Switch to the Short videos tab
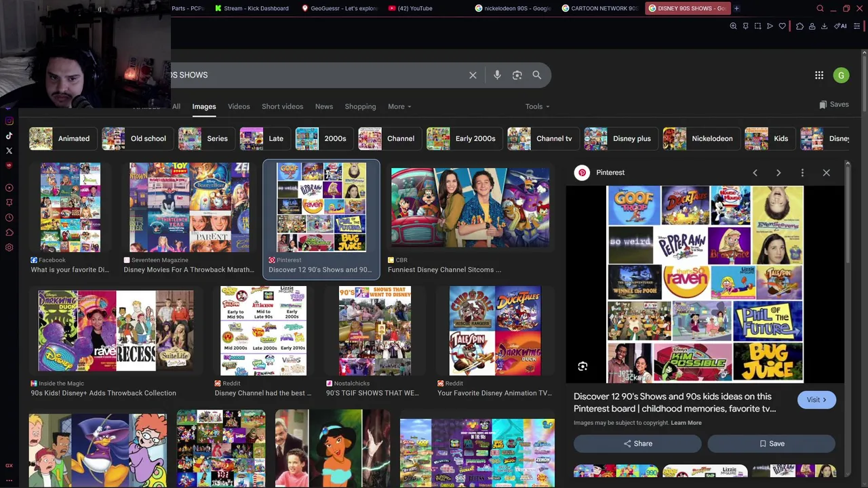868x488 pixels. coord(282,106)
